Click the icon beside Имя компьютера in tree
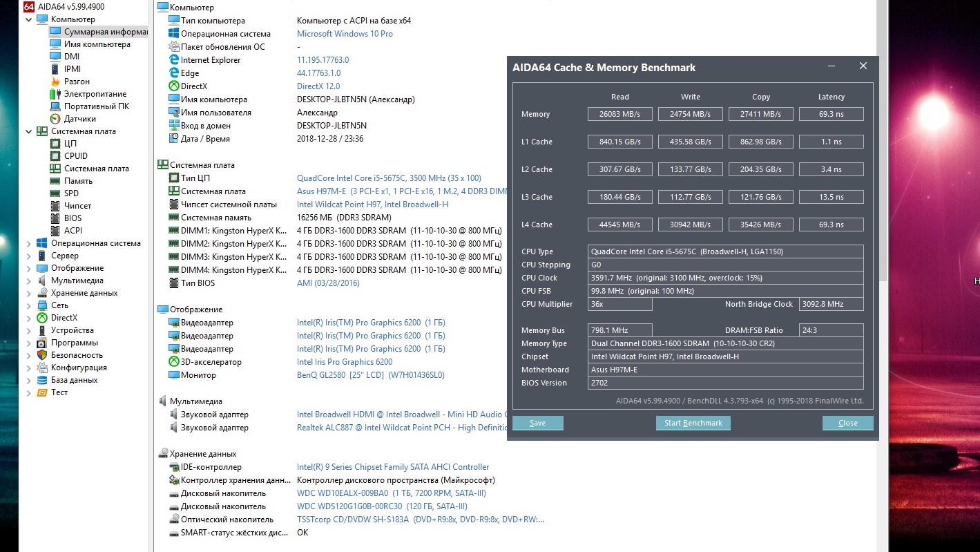Image resolution: width=980 pixels, height=552 pixels. coord(55,44)
